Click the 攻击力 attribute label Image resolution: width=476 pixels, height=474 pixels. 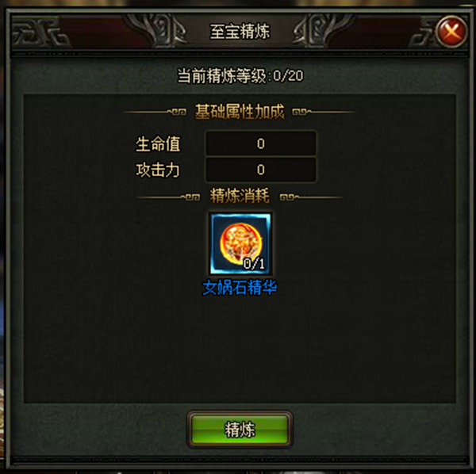(x=158, y=170)
